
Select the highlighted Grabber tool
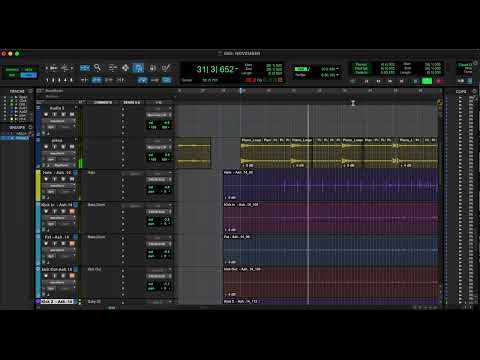138,68
